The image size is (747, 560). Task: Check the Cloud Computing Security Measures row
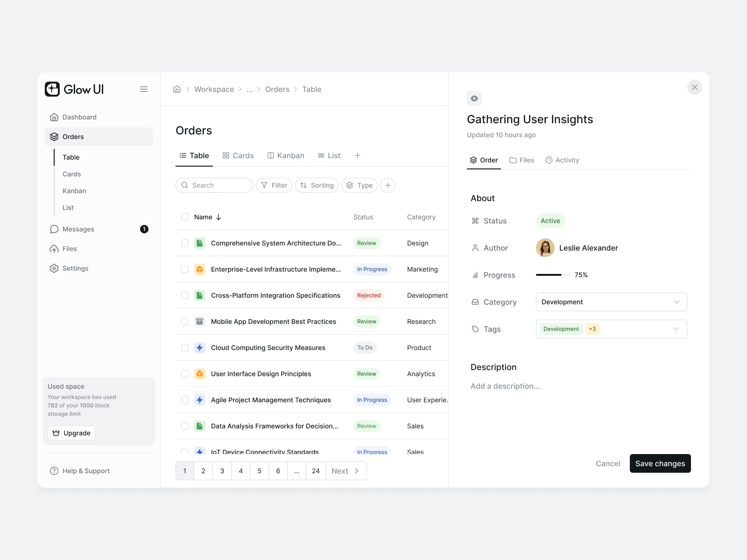tap(185, 348)
